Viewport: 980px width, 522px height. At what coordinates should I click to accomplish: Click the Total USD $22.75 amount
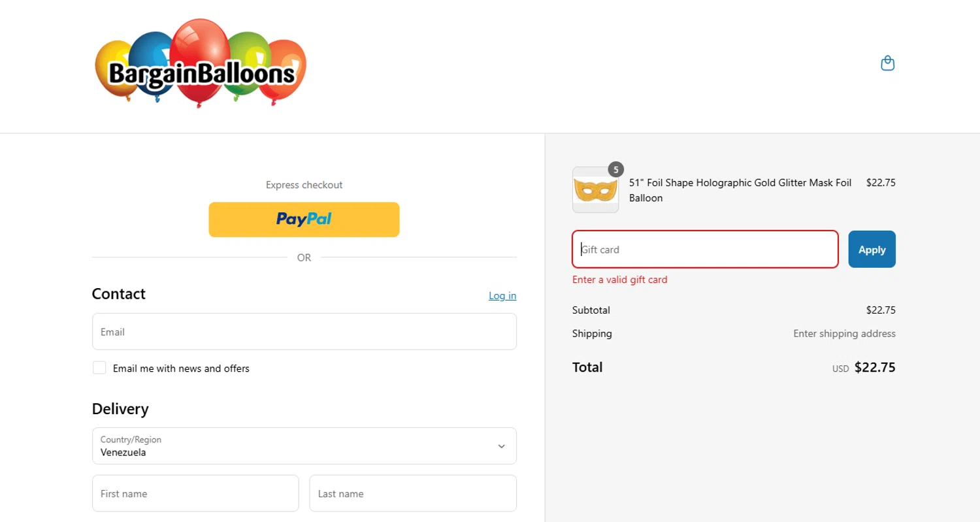(864, 368)
